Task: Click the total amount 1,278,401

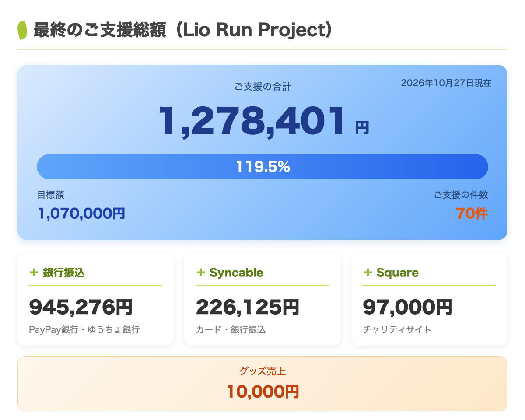Action: coord(251,121)
